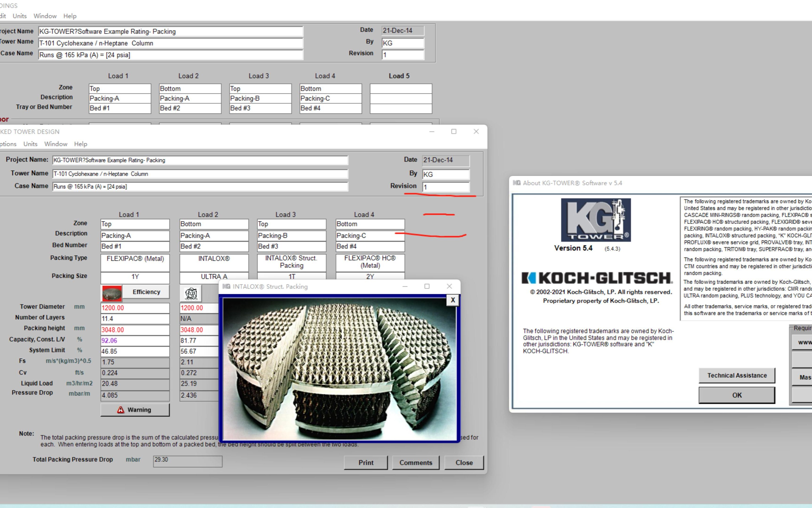The width and height of the screenshot is (812, 508).
Task: Close packing image with inner X button
Action: point(453,300)
